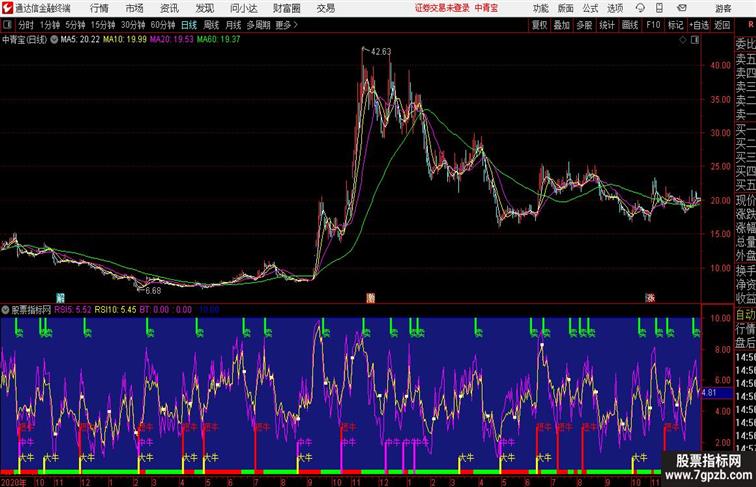This screenshot has width=756, height=487.
Task: Switch to 分时 chart period
Action: tap(26, 25)
